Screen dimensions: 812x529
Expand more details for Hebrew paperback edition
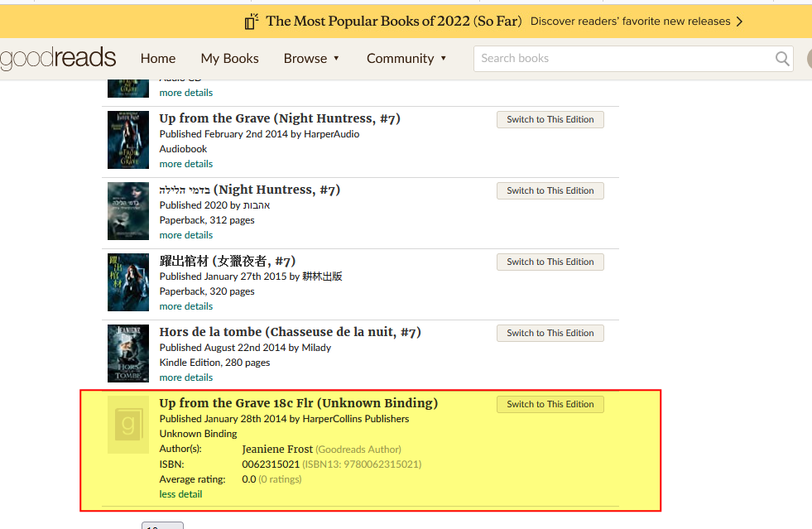[x=186, y=235]
